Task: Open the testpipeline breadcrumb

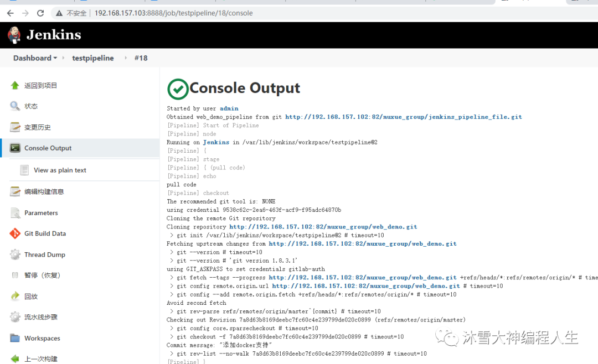Action: [93, 58]
